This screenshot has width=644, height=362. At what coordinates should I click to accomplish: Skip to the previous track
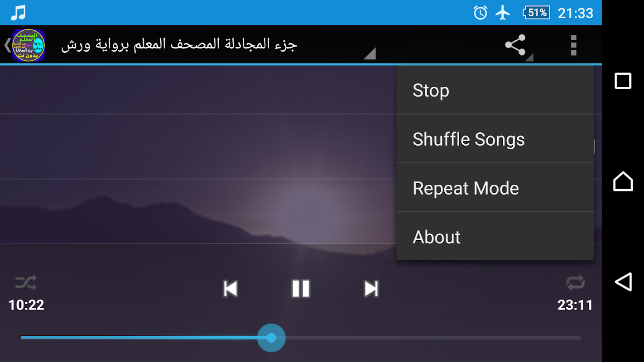(x=231, y=288)
